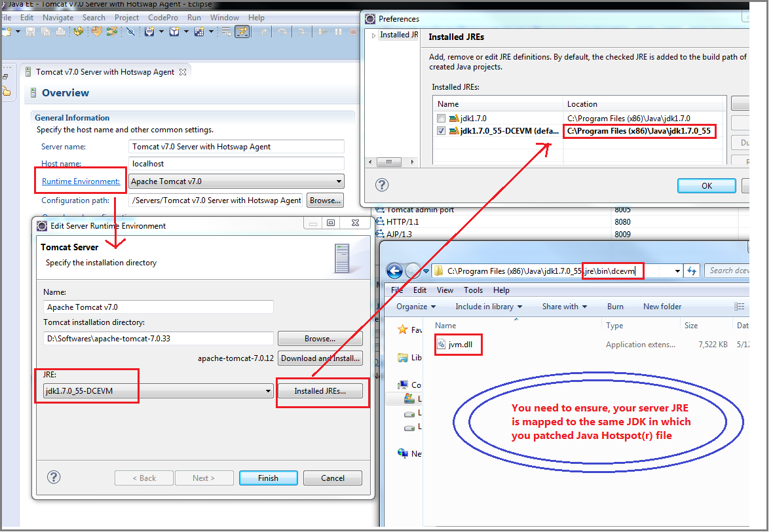Open the JRE dropdown in Edit Server Runtime
This screenshot has width=773, height=532.
tap(159, 390)
